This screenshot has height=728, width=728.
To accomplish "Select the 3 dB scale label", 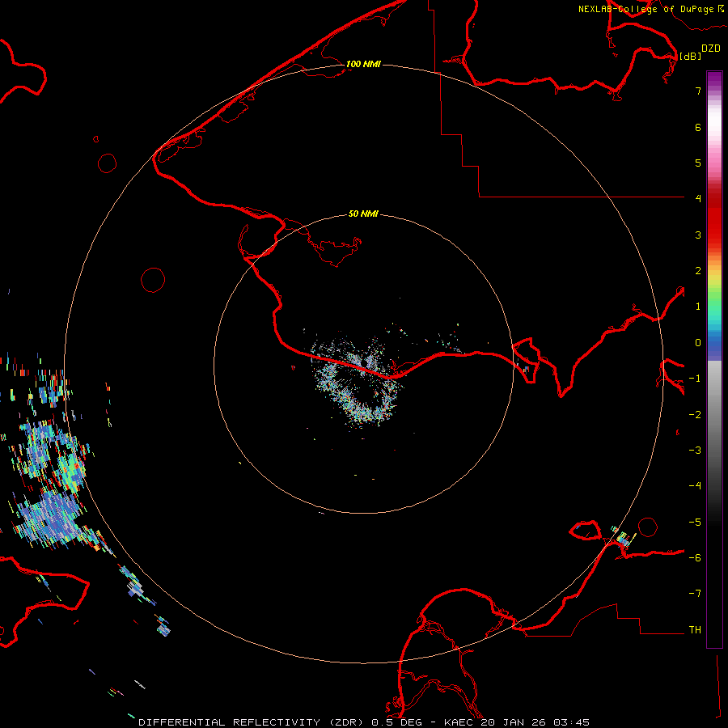I will 698,235.
